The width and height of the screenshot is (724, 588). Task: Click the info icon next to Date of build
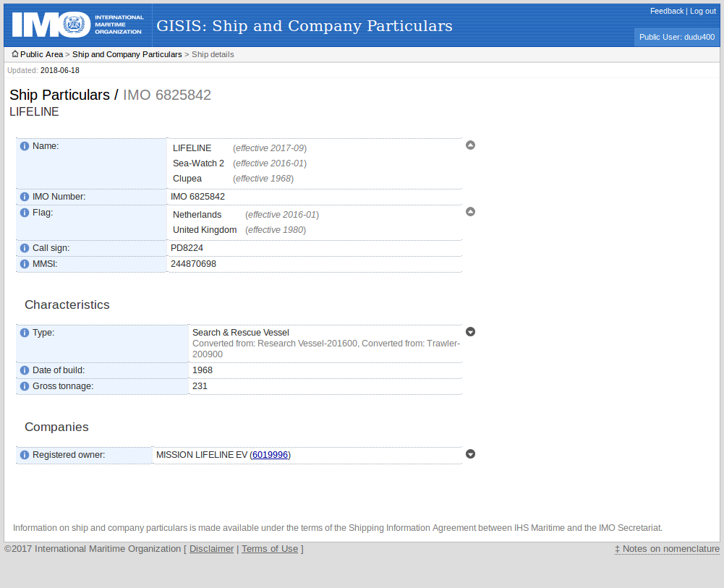tap(25, 370)
